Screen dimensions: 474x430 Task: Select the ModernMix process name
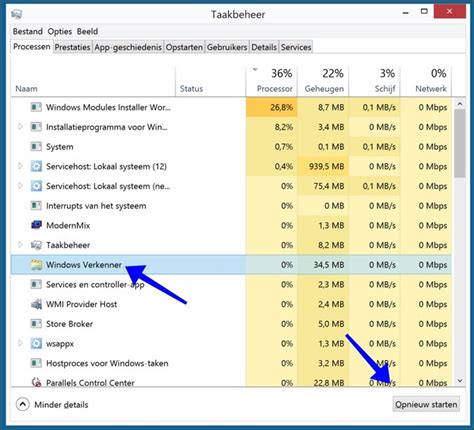[68, 225]
